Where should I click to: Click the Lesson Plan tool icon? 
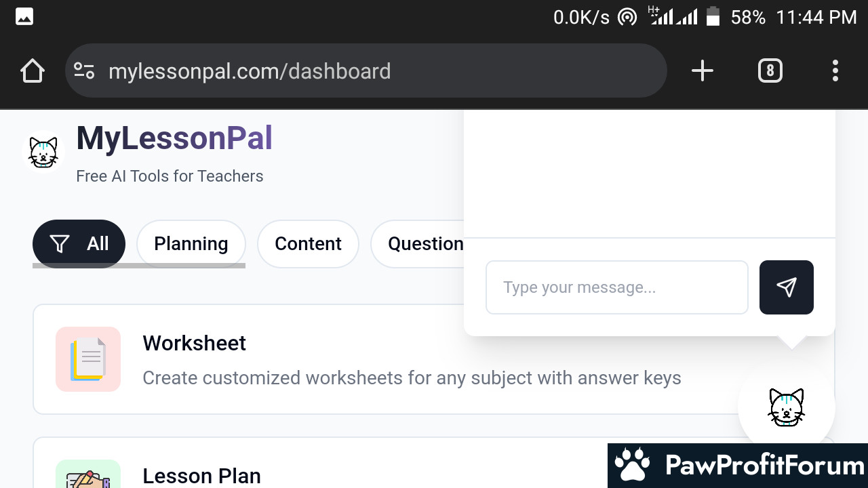tap(88, 474)
